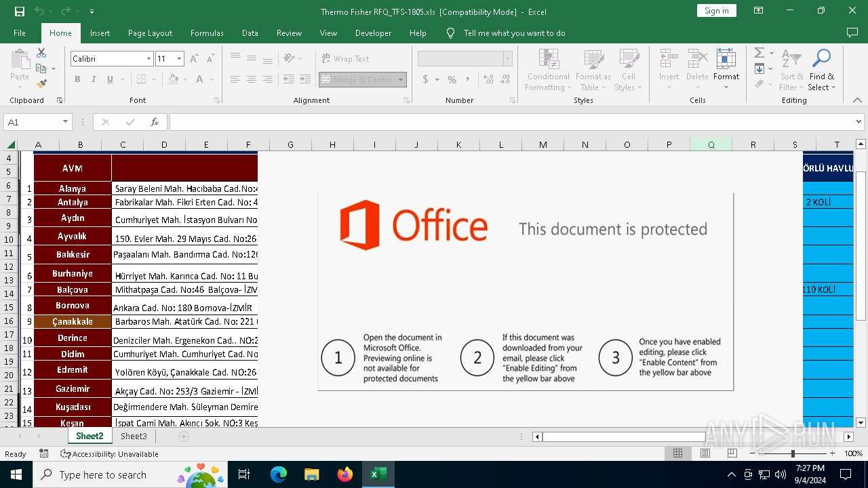Toggle Italic formatting
The width and height of the screenshot is (868, 488).
point(94,79)
